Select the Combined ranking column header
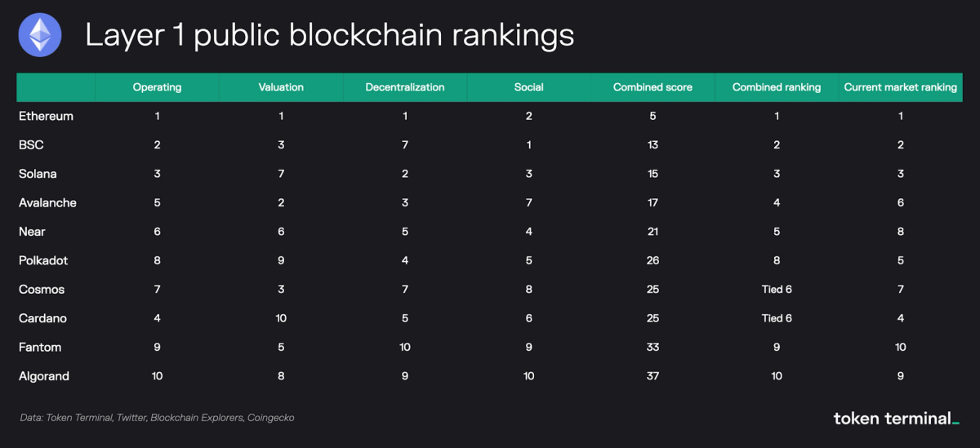980x448 pixels. click(777, 87)
